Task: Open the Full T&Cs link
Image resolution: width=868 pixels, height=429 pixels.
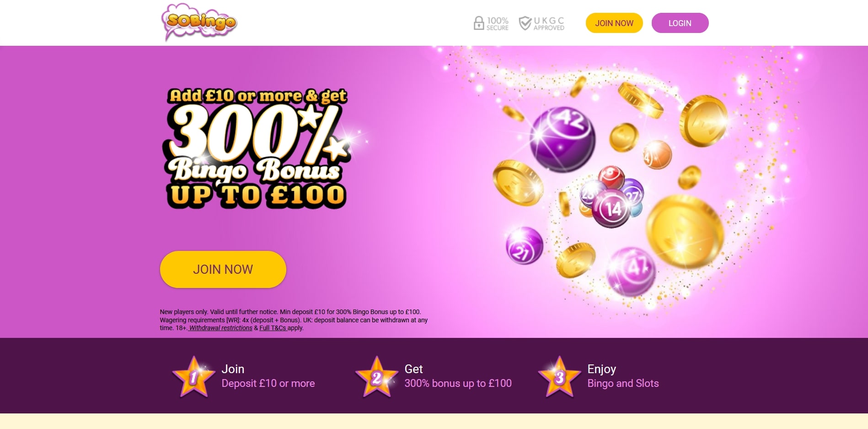Action: pos(273,328)
